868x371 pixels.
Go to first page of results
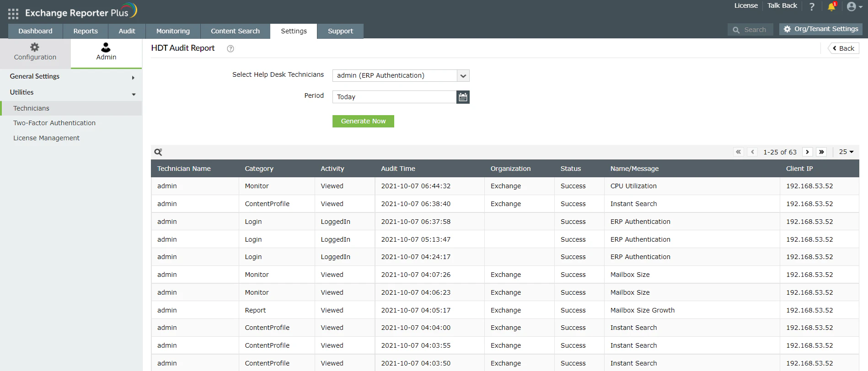[x=738, y=152]
